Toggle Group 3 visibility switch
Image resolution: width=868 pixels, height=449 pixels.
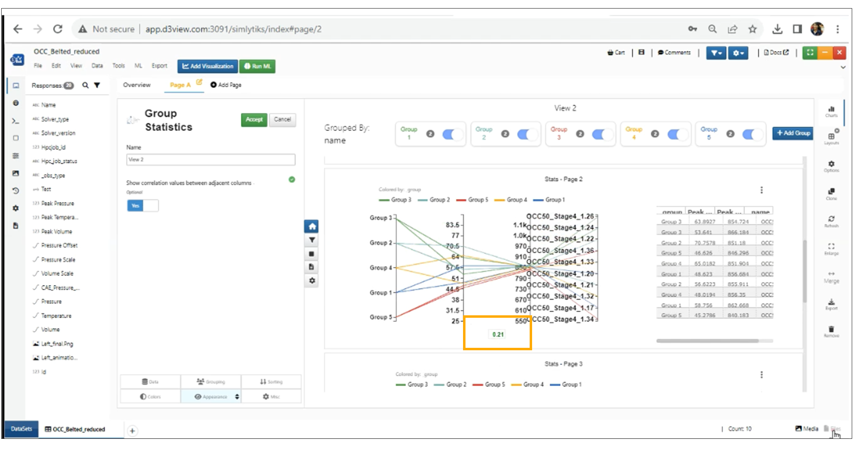click(602, 134)
